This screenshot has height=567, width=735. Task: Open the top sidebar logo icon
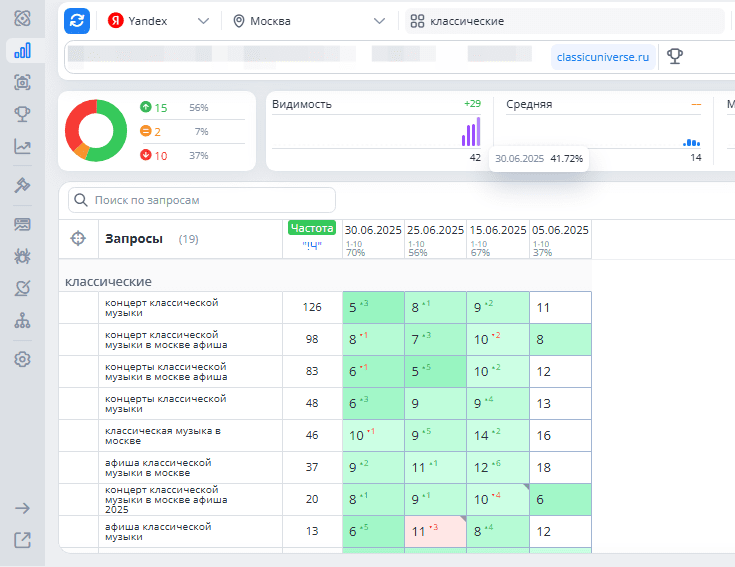point(22,18)
